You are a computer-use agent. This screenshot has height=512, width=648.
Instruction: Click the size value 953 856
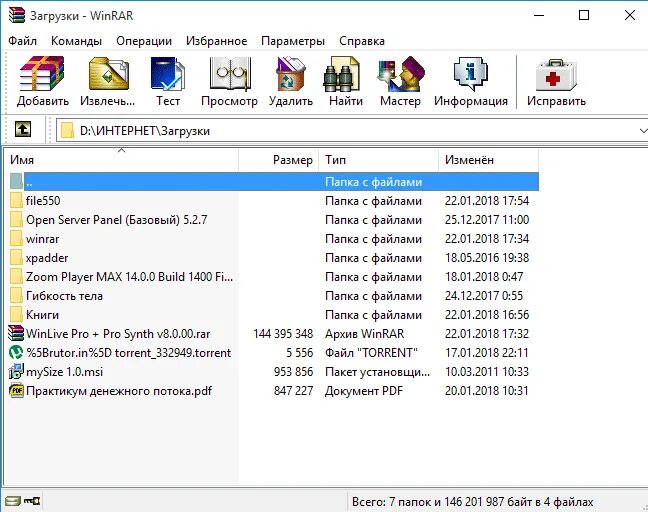tap(293, 371)
